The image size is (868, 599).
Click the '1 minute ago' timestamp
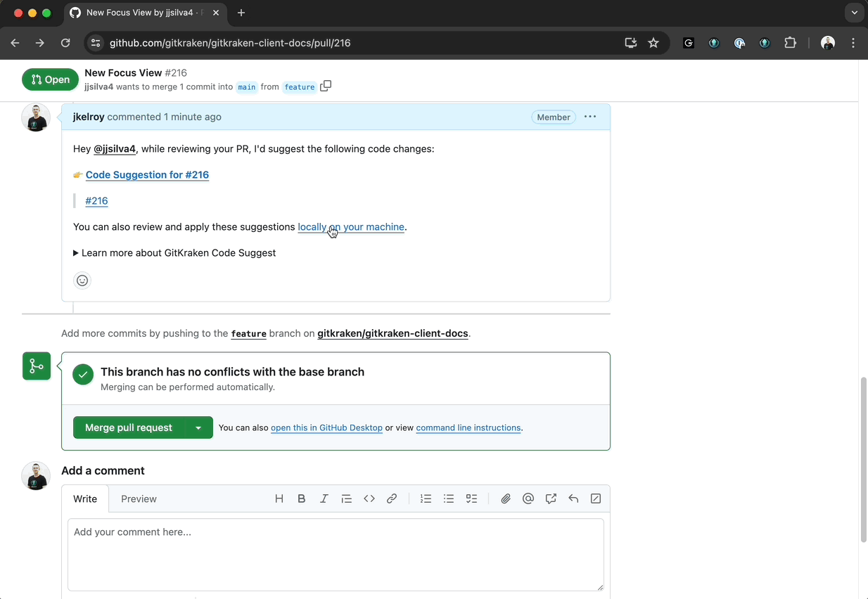click(x=193, y=117)
